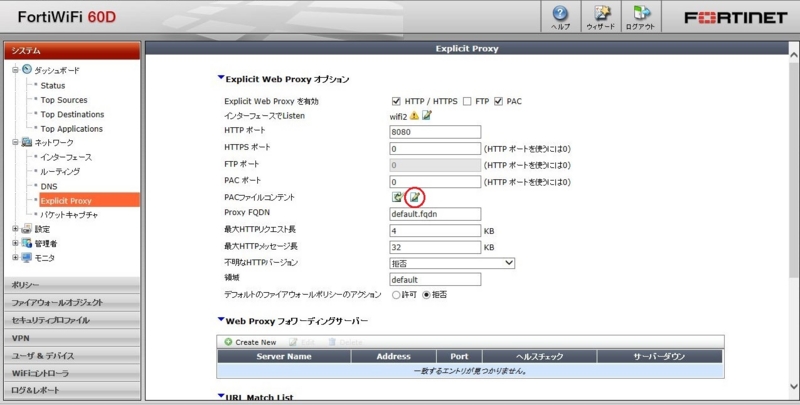The image size is (800, 405).
Task: Edit PAC file content icon
Action: tap(415, 197)
